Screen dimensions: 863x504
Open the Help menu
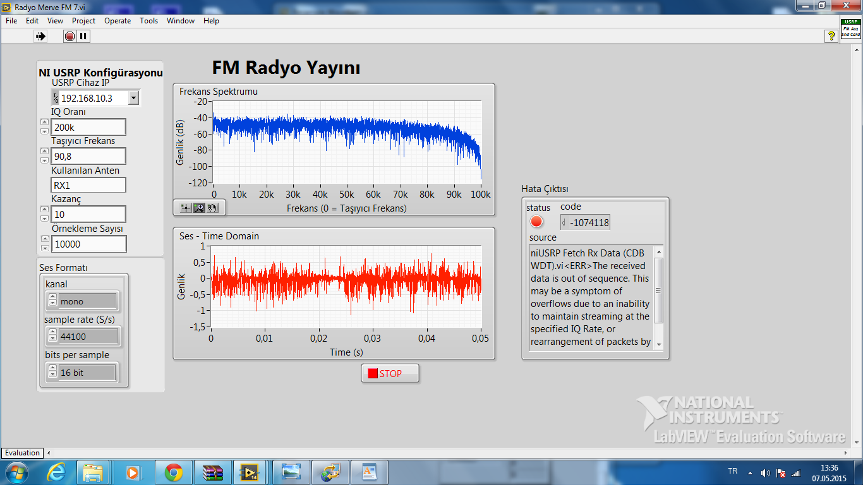coord(211,21)
